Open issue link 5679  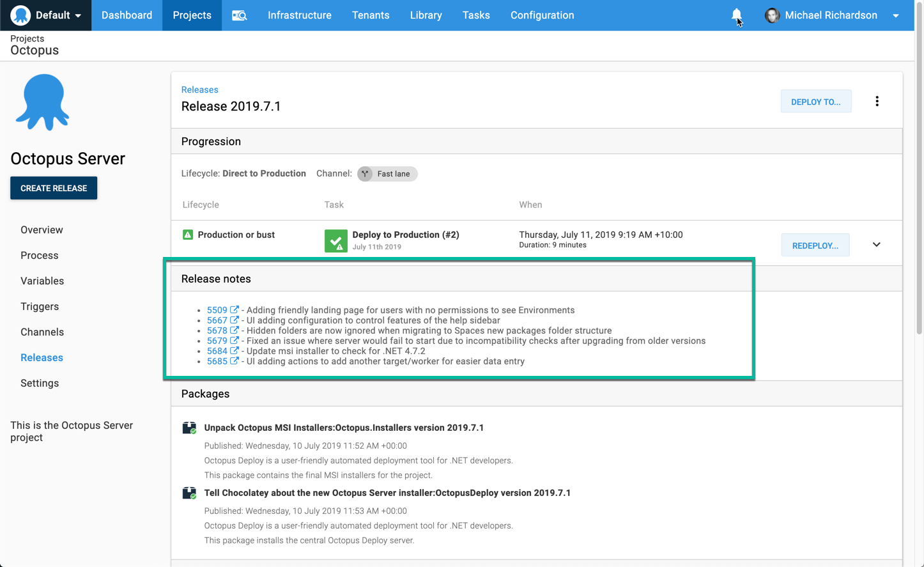(x=217, y=341)
